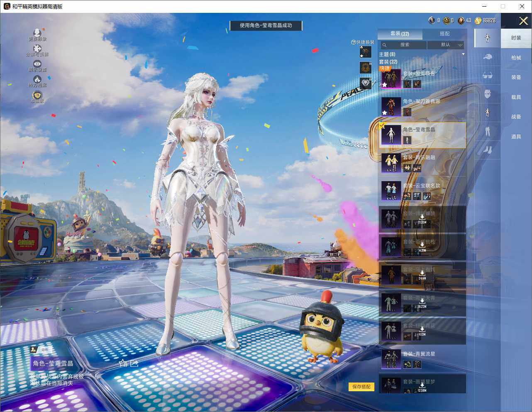
Task: Click the 企鹅游戏厅 arcade sign
Action: tap(27, 239)
